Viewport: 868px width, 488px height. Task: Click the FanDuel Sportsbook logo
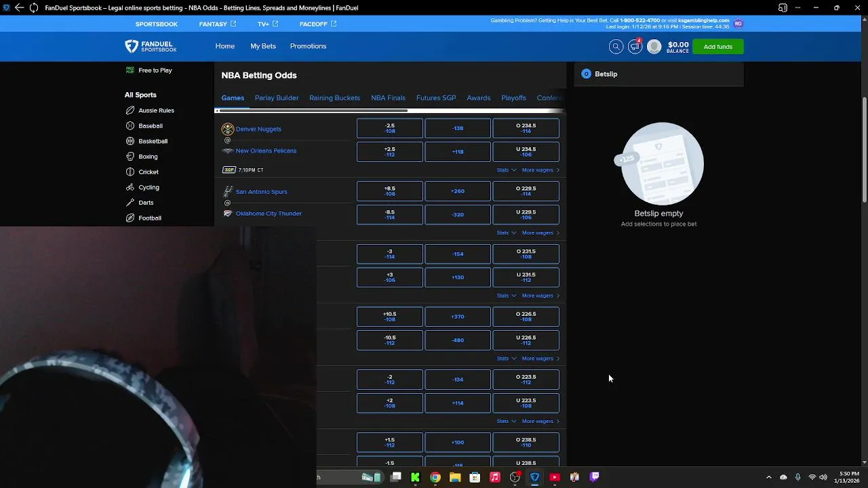tap(151, 46)
